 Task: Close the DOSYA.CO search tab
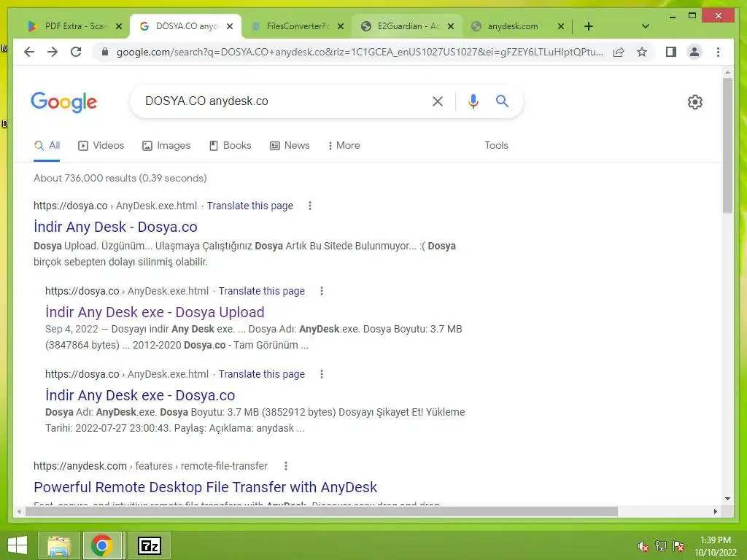pyautogui.click(x=230, y=26)
